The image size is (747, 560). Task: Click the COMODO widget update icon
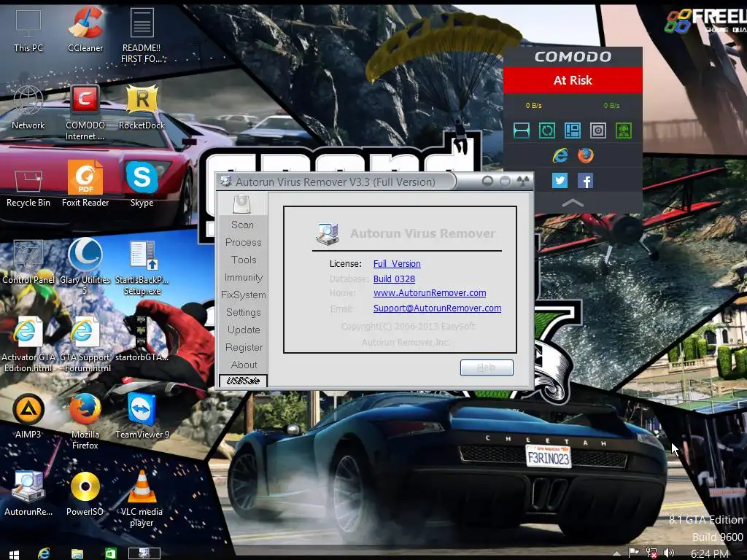[546, 130]
